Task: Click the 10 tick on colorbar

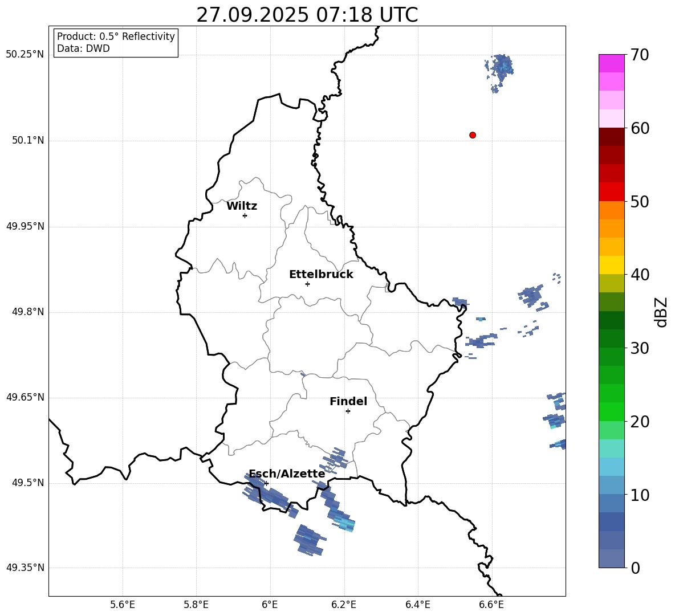Action: (640, 495)
